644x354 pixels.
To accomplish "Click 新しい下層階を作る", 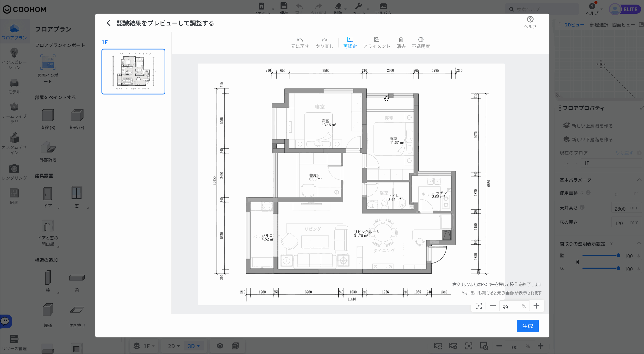I will tap(588, 139).
